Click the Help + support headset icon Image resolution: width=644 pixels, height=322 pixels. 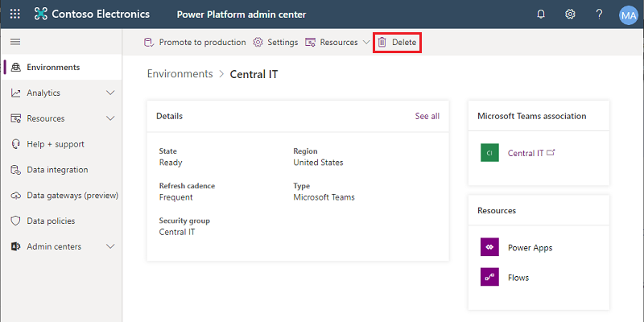tap(15, 144)
